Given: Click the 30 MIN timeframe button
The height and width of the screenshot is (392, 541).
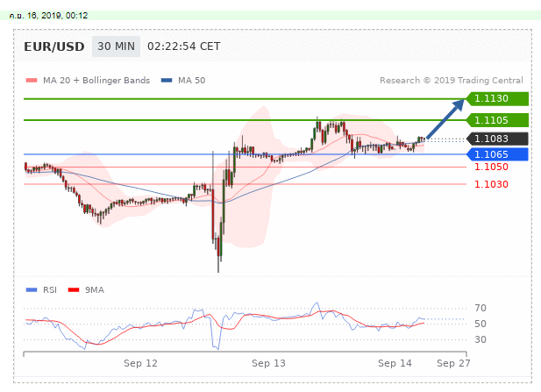Looking at the screenshot, I should [x=116, y=46].
